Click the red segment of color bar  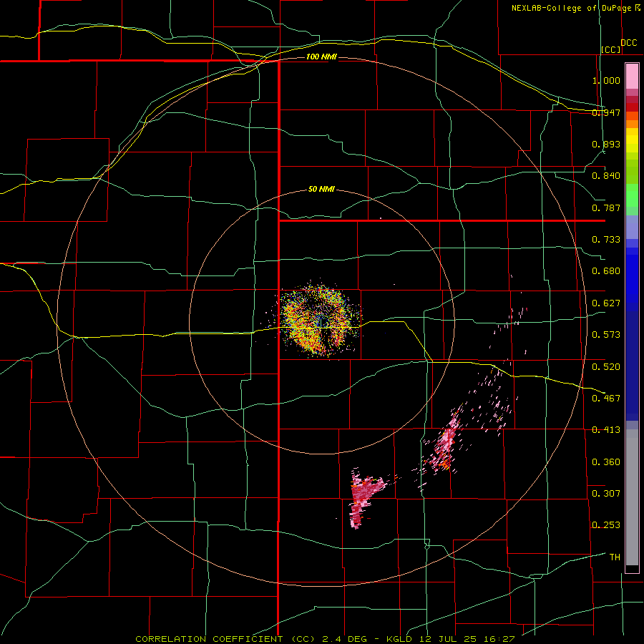click(632, 107)
